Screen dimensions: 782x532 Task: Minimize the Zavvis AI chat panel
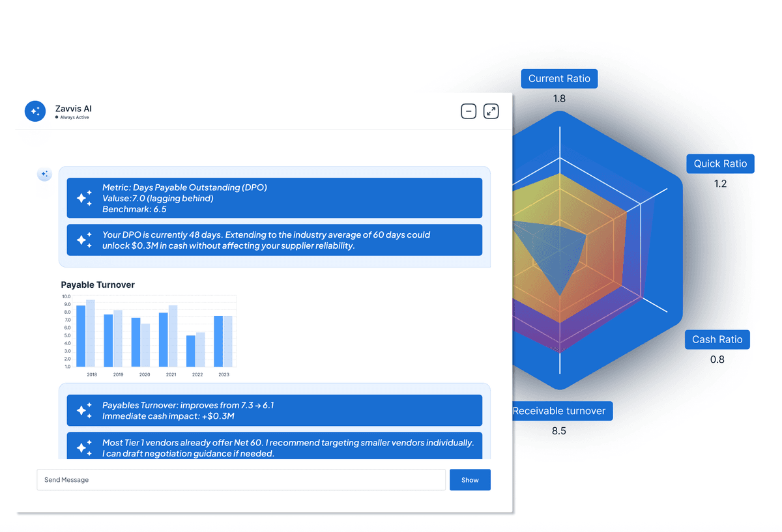coord(469,111)
